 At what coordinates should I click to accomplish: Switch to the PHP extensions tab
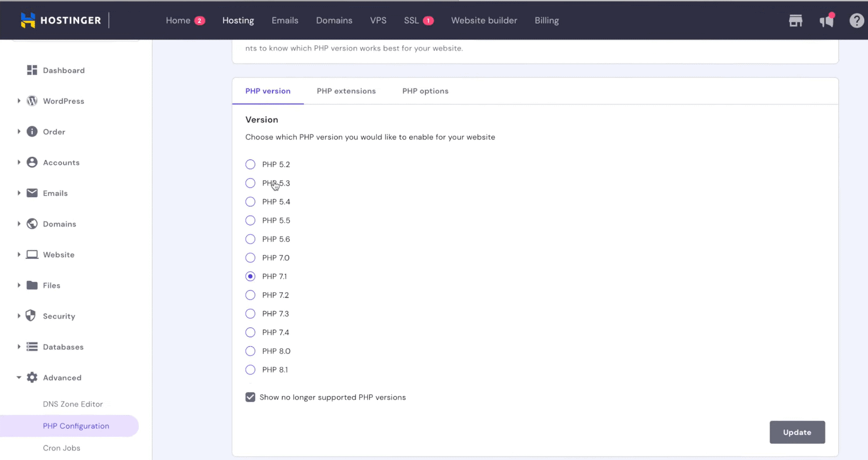point(346,91)
